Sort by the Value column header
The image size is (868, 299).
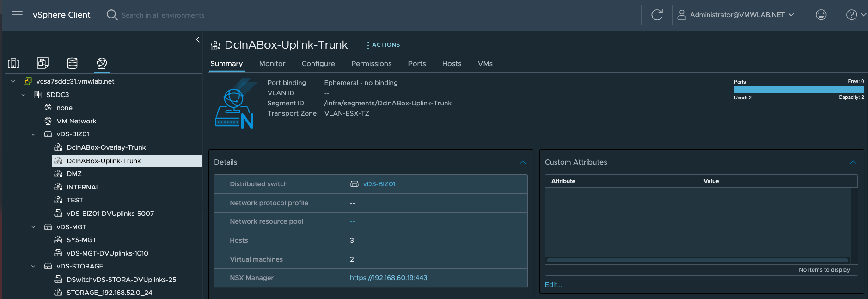coord(777,181)
